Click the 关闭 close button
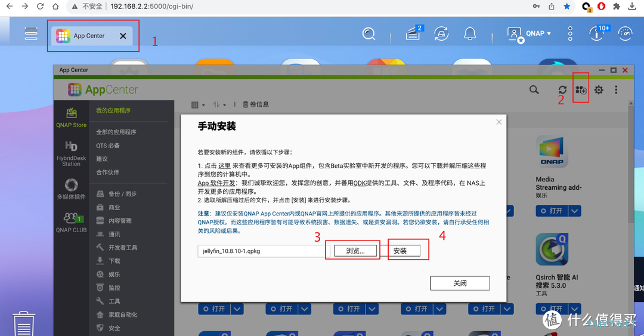 (x=460, y=283)
